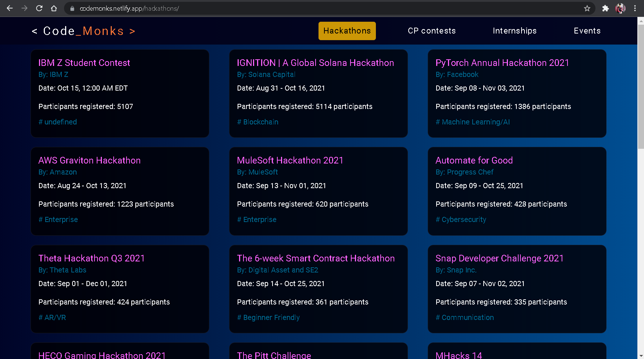
Task: Open HECO Gaming Hackathon 2021
Action: [x=102, y=355]
